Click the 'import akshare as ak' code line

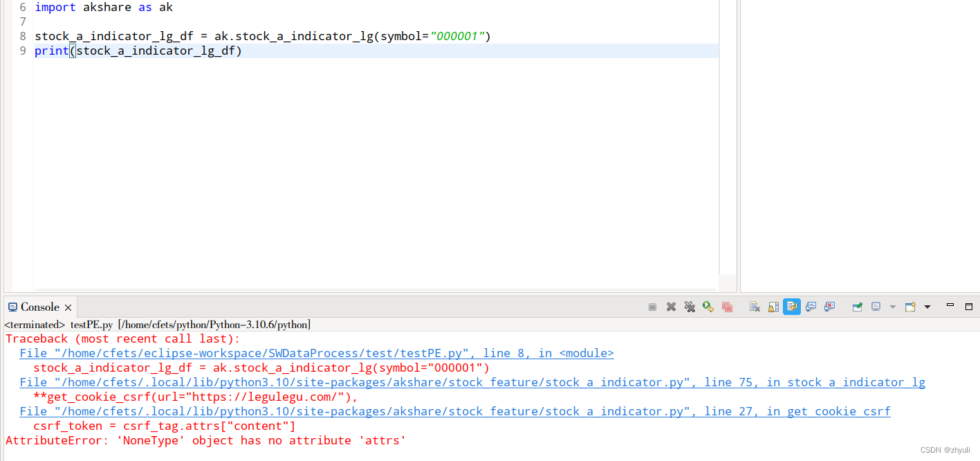104,7
